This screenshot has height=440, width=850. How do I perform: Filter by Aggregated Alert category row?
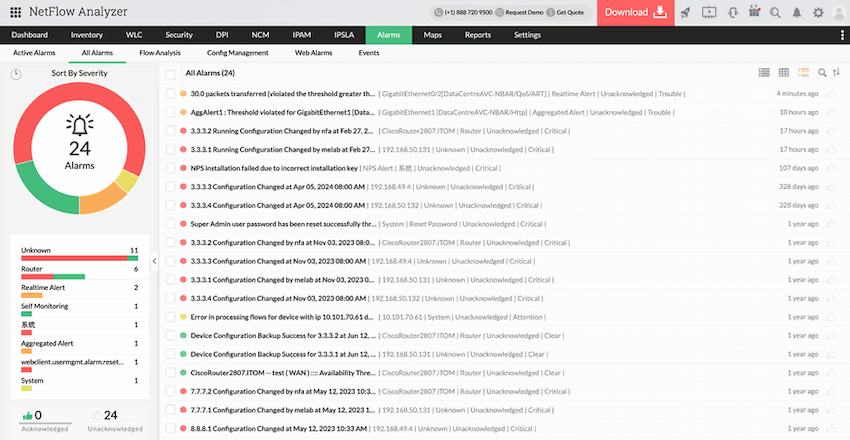click(79, 347)
